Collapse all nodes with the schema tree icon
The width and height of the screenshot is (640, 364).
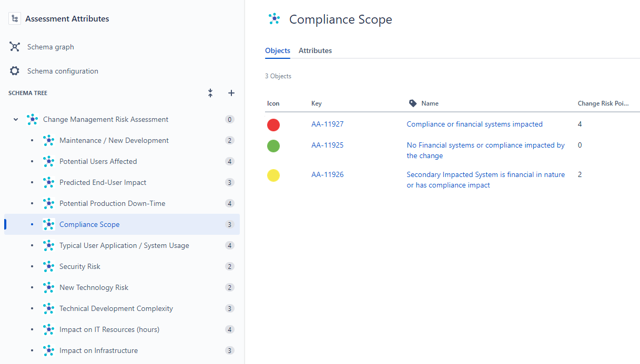[x=210, y=92]
